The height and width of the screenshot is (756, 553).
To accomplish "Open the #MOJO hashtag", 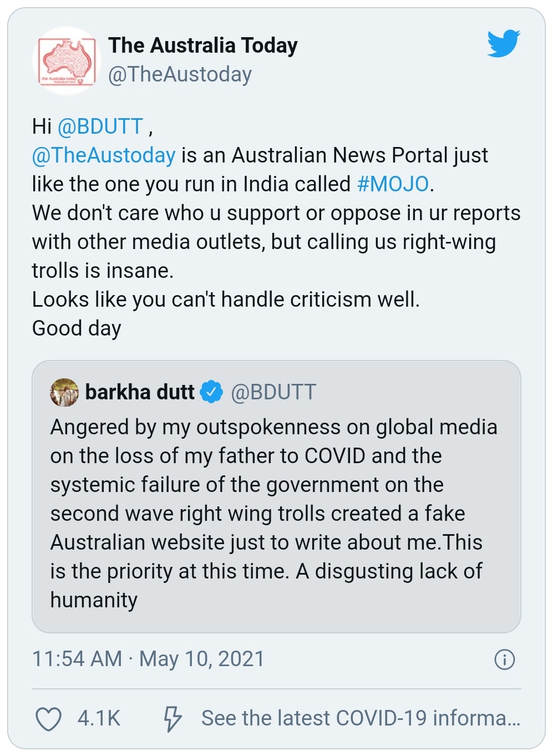I will point(393,184).
